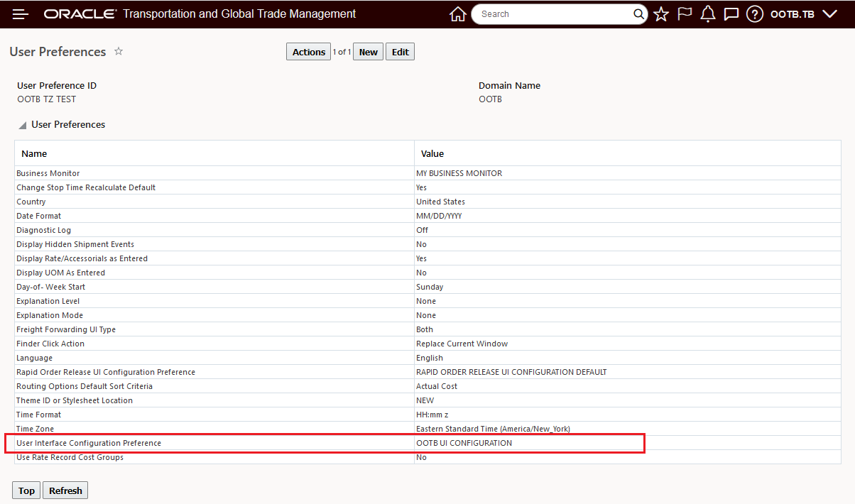Image resolution: width=855 pixels, height=504 pixels.
Task: Click the OOTB.TB user name
Action: (793, 14)
